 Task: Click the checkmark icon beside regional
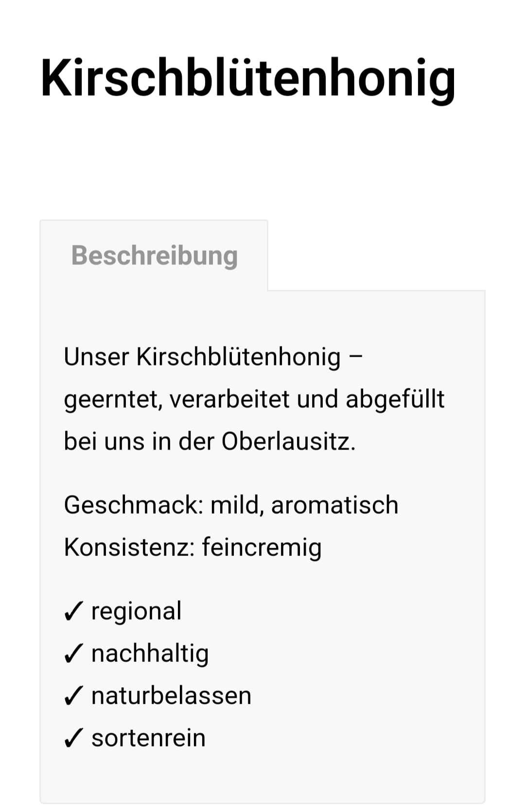tap(73, 611)
